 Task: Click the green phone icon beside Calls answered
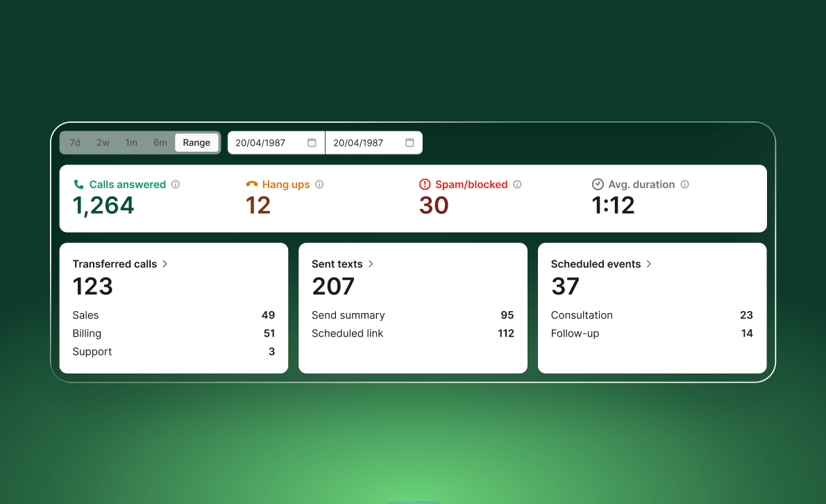point(78,184)
